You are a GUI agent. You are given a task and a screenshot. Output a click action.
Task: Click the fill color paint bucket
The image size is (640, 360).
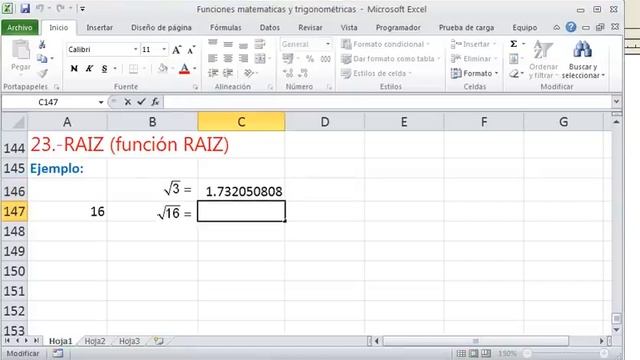(163, 69)
